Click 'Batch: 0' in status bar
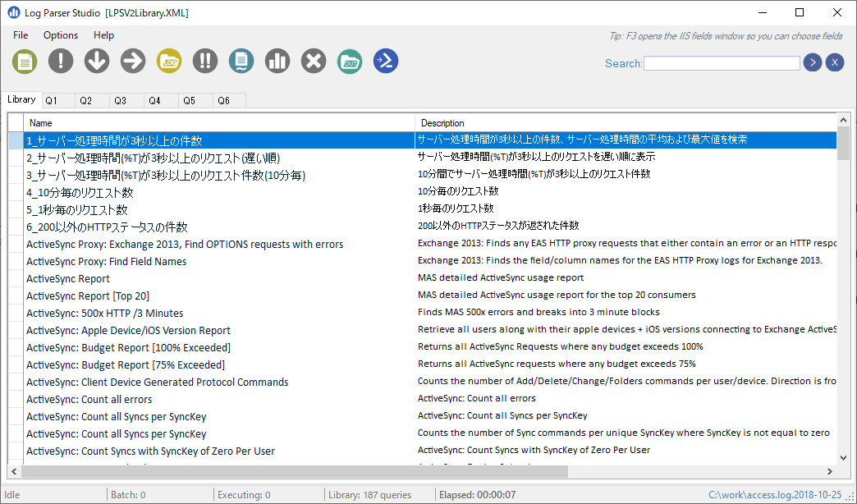The height and width of the screenshot is (504, 857). click(x=128, y=495)
